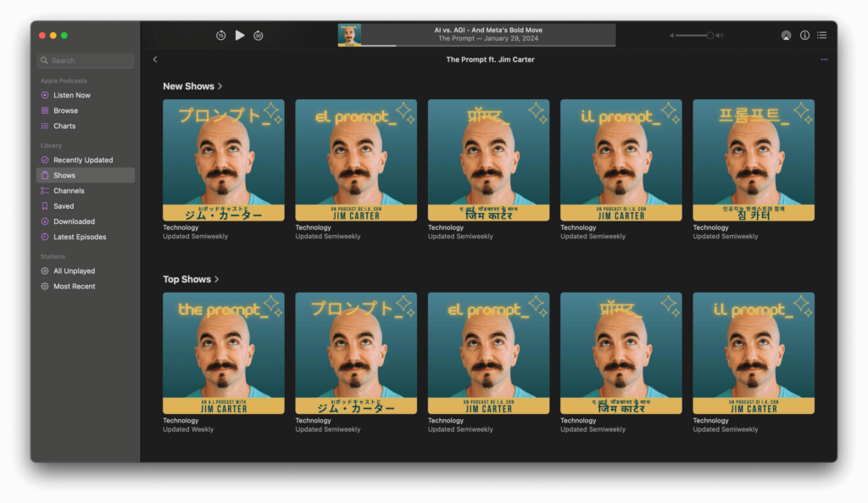Open the more options ellipsis menu
This screenshot has height=503, width=868.
(824, 59)
